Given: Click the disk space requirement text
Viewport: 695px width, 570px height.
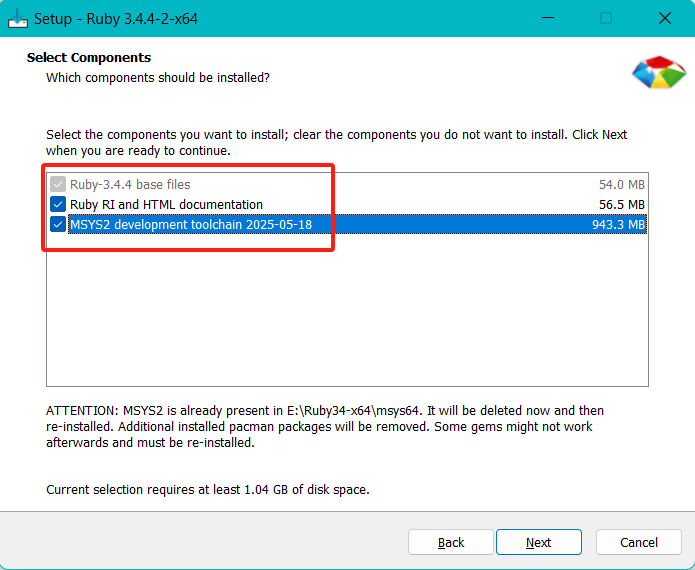Looking at the screenshot, I should click(208, 490).
